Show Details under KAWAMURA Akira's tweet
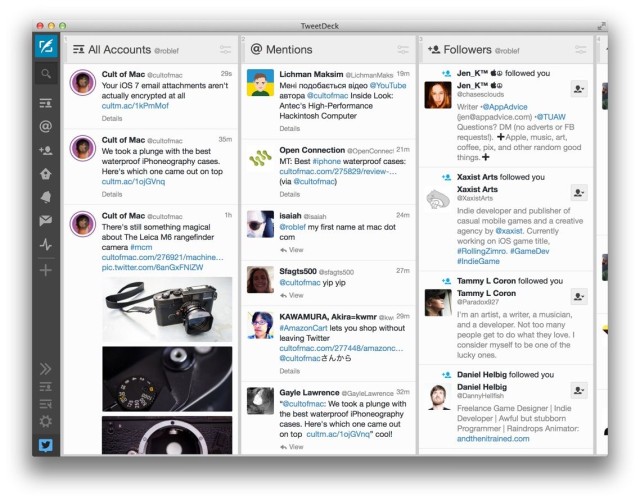The width and height of the screenshot is (640, 501). tap(290, 371)
